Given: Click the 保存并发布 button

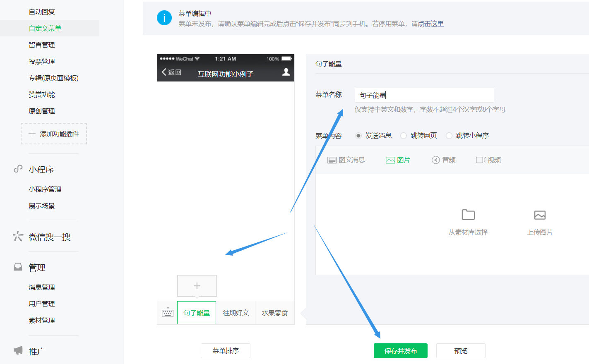Looking at the screenshot, I should click(x=401, y=351).
